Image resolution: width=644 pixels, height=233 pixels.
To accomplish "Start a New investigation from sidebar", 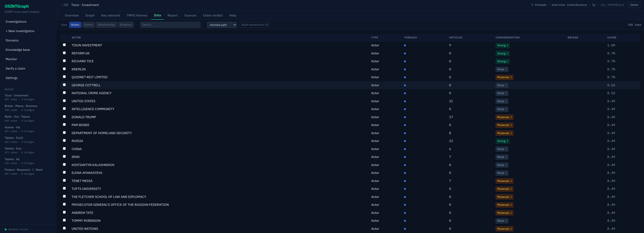I will 20,31.
